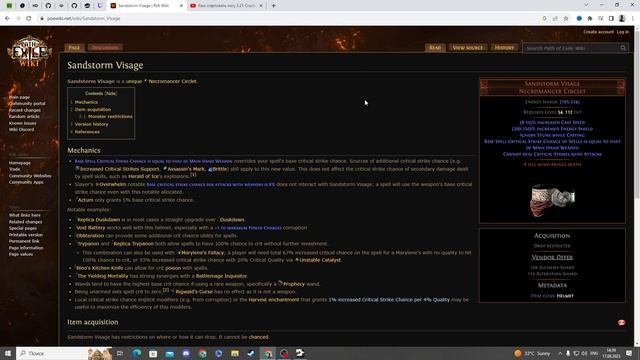Open Random article in the sidebar
This screenshot has height=360, width=640.
pyautogui.click(x=24, y=117)
